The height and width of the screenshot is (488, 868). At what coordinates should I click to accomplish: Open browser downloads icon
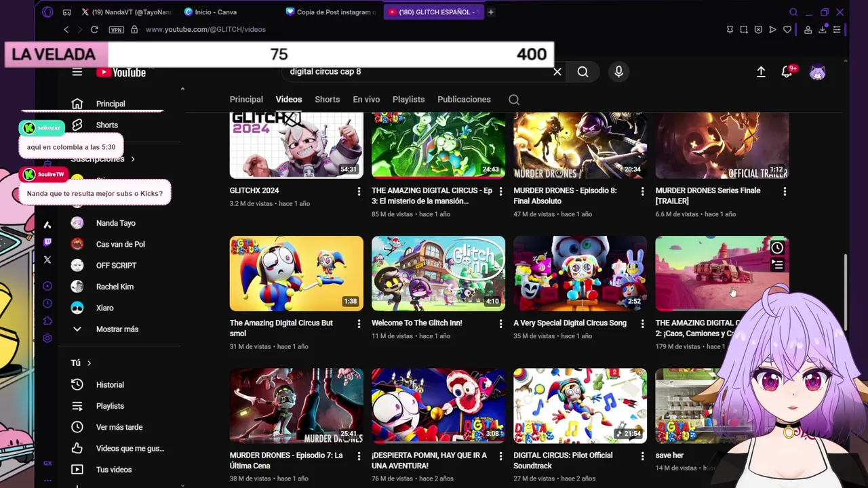(823, 30)
